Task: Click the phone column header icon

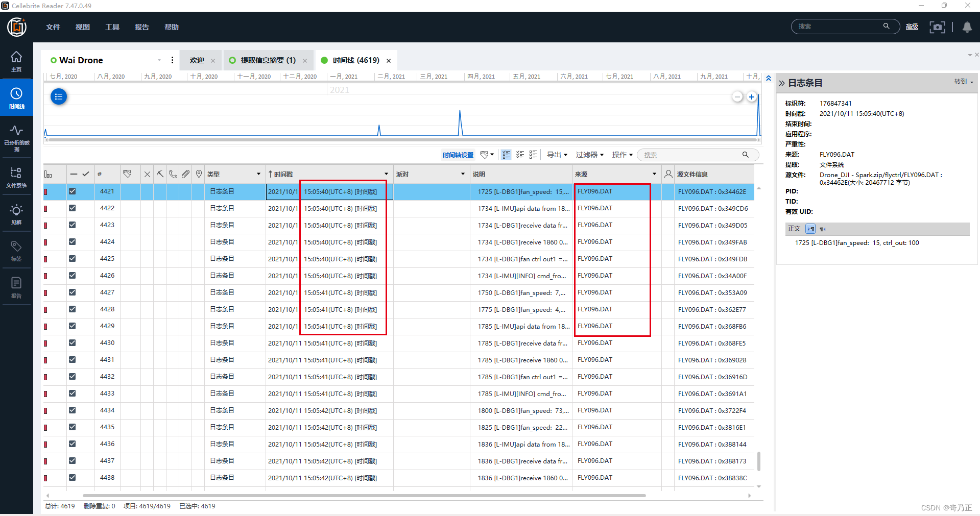Action: pyautogui.click(x=173, y=174)
